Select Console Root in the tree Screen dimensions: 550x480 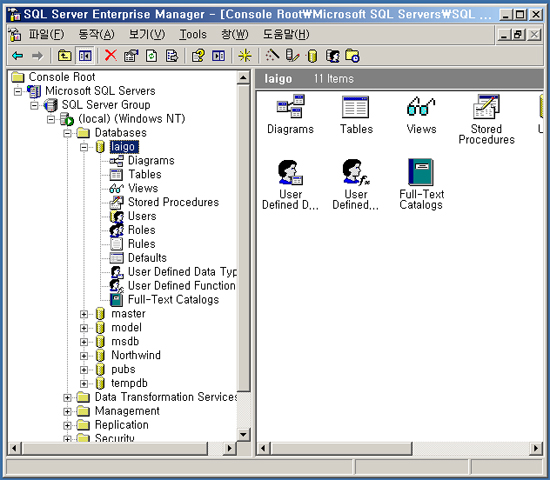point(62,77)
